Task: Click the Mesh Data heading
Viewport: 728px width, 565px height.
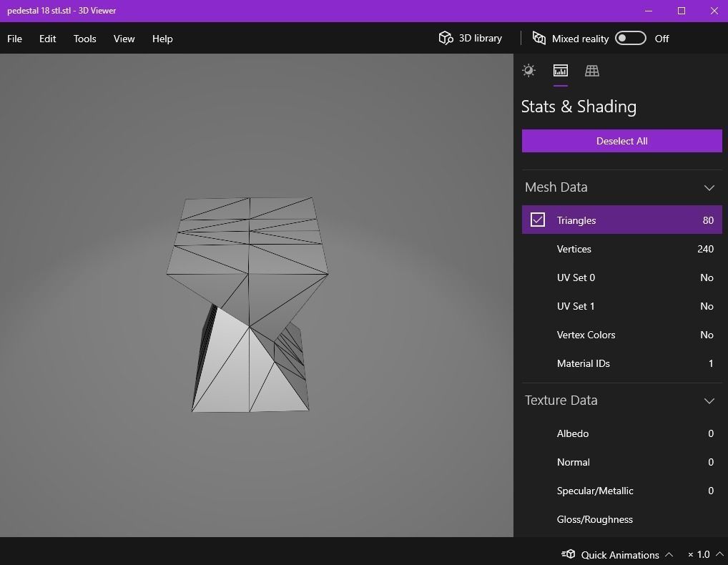Action: coord(556,187)
